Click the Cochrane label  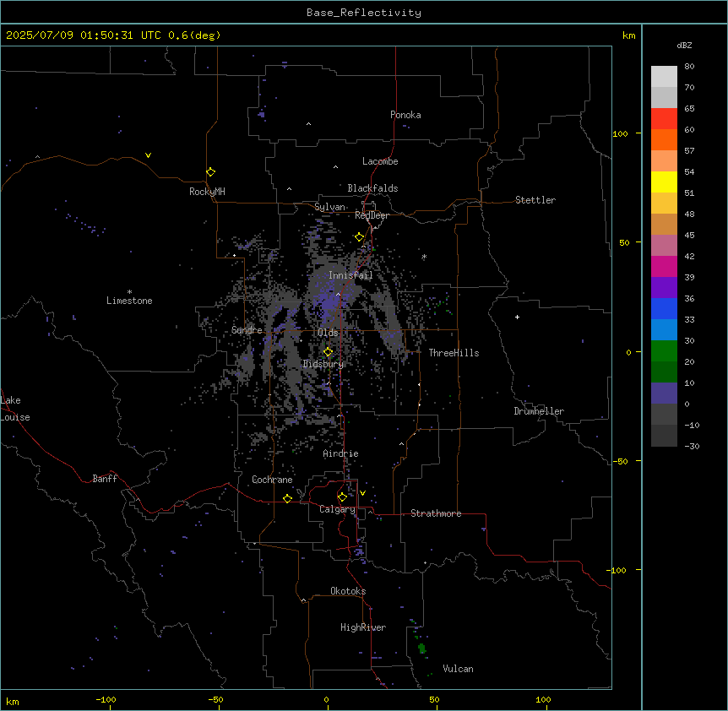[272, 480]
